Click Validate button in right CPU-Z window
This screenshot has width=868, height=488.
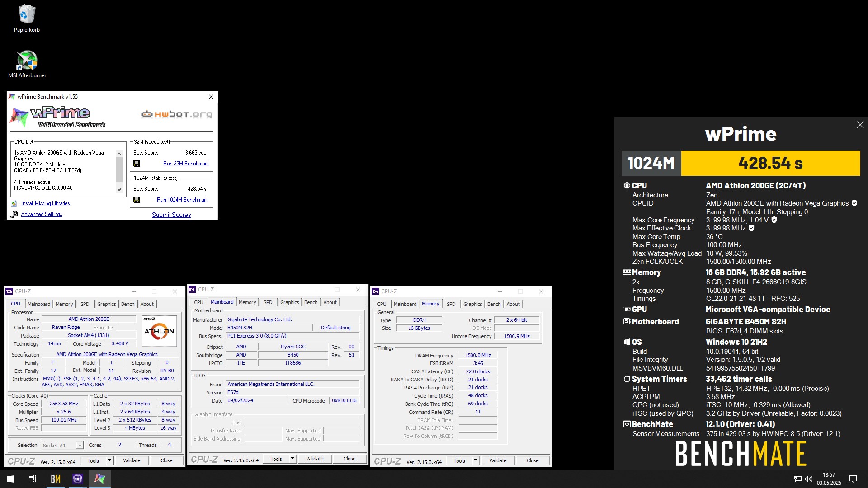(498, 460)
